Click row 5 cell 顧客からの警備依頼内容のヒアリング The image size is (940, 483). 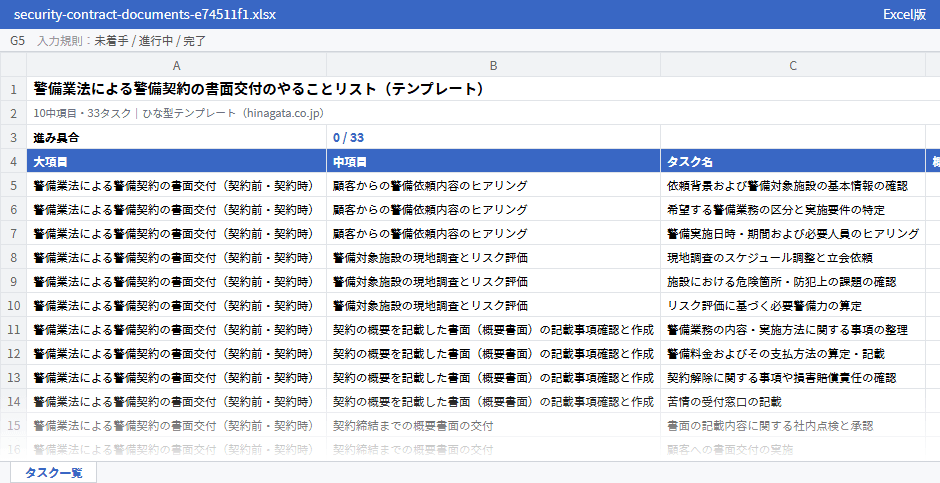tap(493, 186)
